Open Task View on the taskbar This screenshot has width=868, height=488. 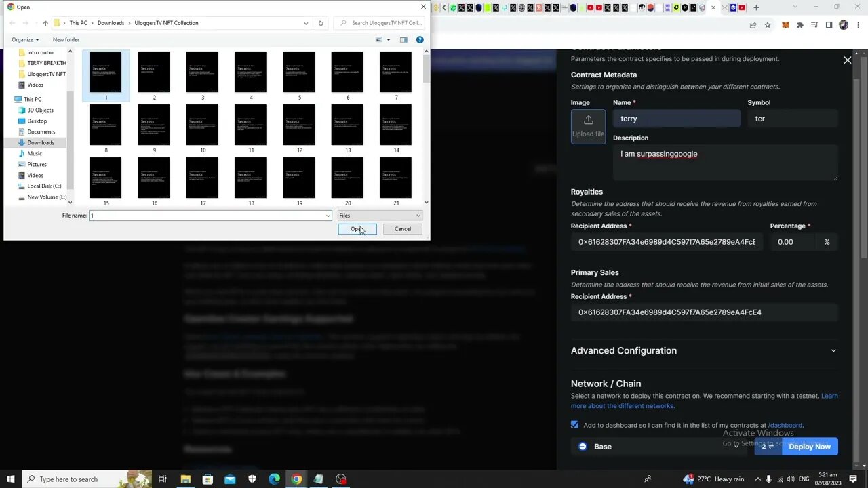(x=163, y=479)
